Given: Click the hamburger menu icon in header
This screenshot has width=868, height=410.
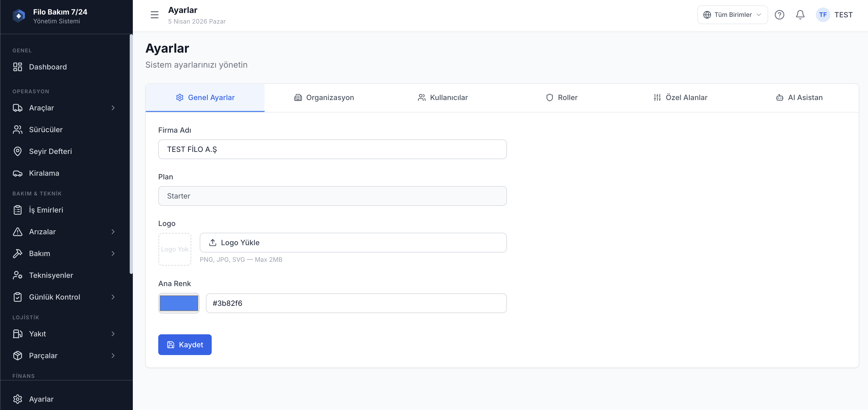Looking at the screenshot, I should coord(154,15).
